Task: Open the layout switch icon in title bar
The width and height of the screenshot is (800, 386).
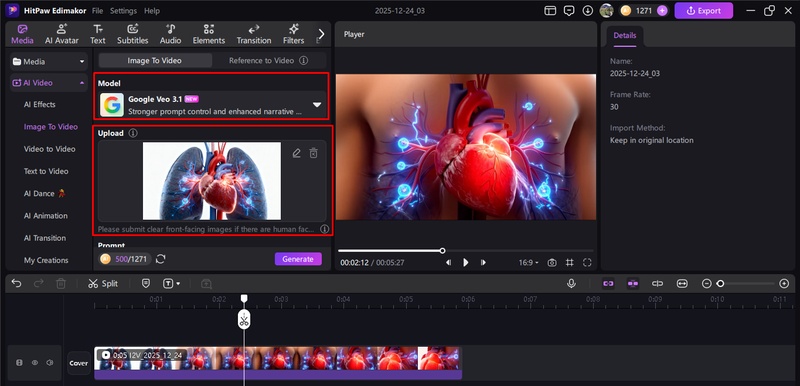Action: pyautogui.click(x=550, y=11)
